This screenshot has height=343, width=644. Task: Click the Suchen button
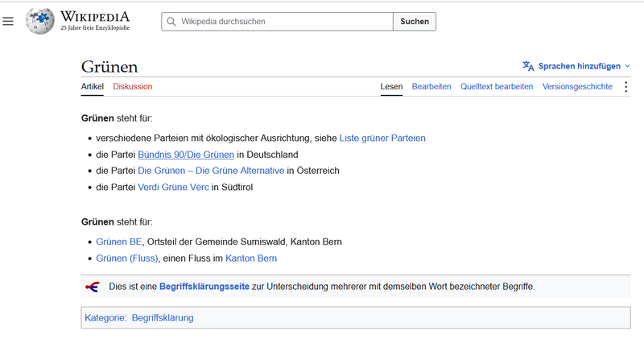coord(415,22)
